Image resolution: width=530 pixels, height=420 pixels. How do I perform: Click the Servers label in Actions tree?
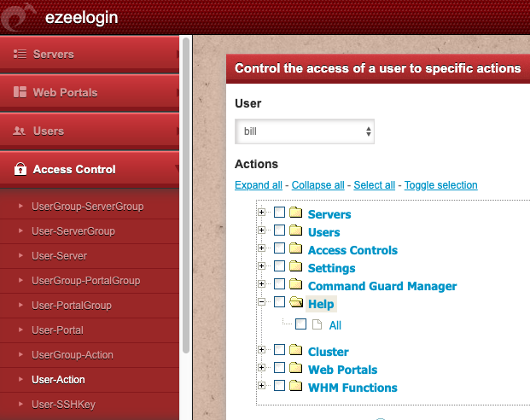329,214
